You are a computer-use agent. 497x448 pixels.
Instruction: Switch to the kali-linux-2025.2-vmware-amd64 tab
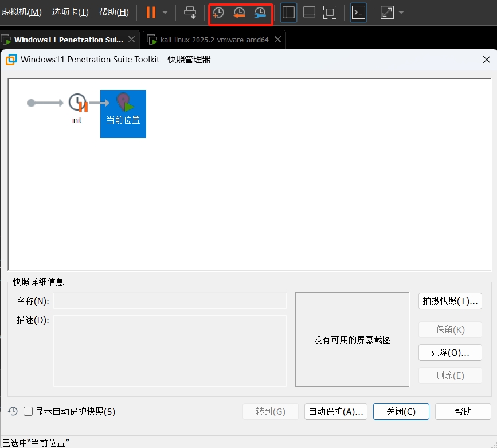coord(210,40)
